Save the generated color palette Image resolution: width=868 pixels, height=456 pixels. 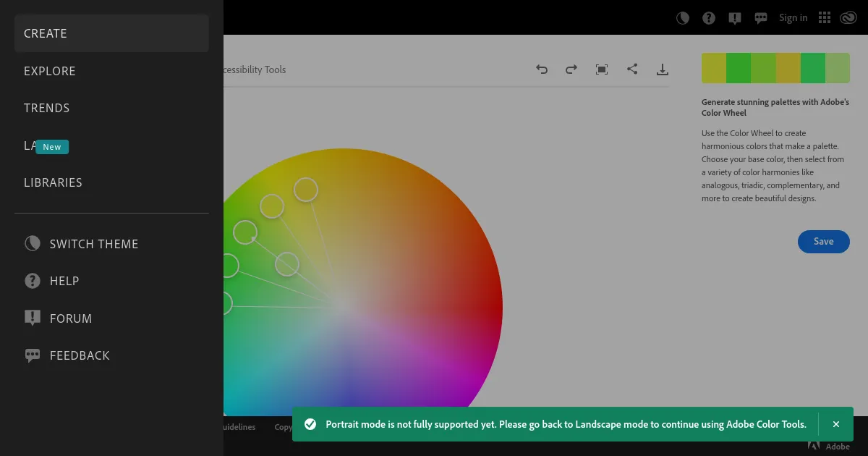824,241
